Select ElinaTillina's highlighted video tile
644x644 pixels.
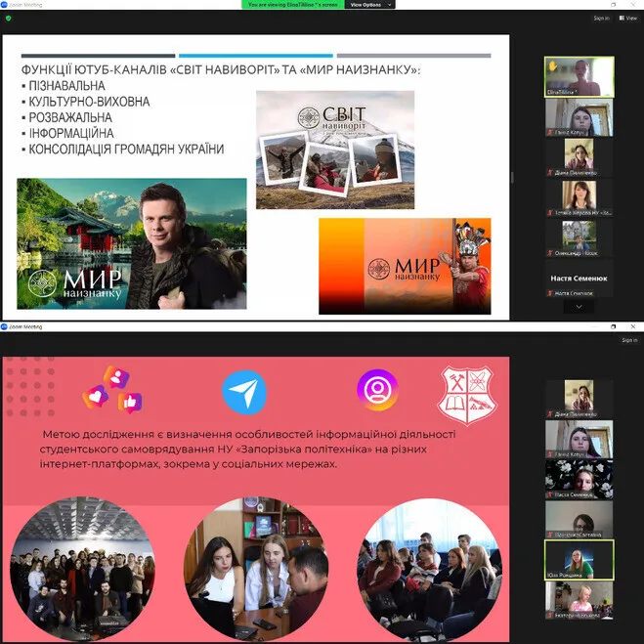580,77
